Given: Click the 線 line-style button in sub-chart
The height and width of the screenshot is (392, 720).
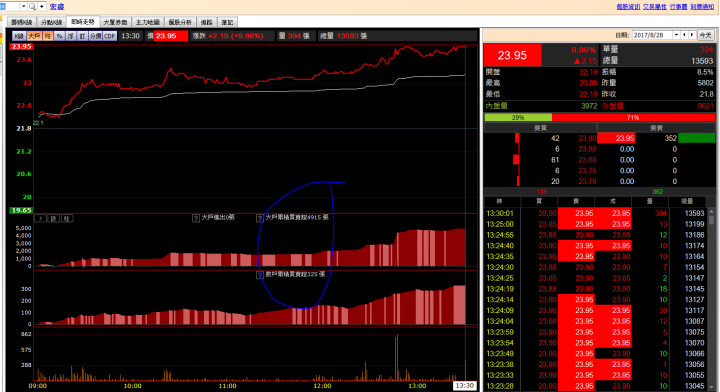Looking at the screenshot, I should [54, 218].
